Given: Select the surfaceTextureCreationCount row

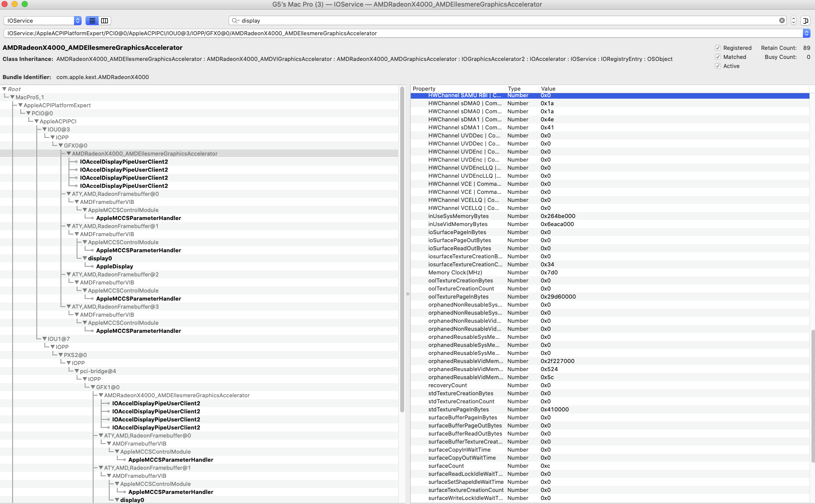Looking at the screenshot, I should (x=610, y=490).
